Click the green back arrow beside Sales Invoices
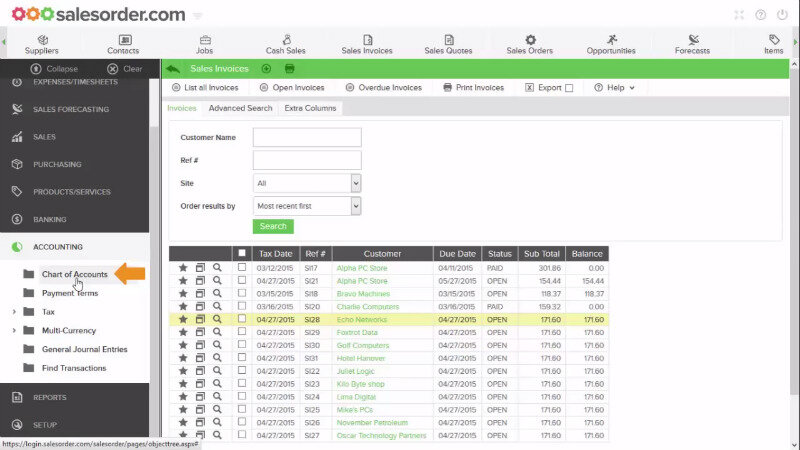The image size is (800, 450). pos(174,69)
